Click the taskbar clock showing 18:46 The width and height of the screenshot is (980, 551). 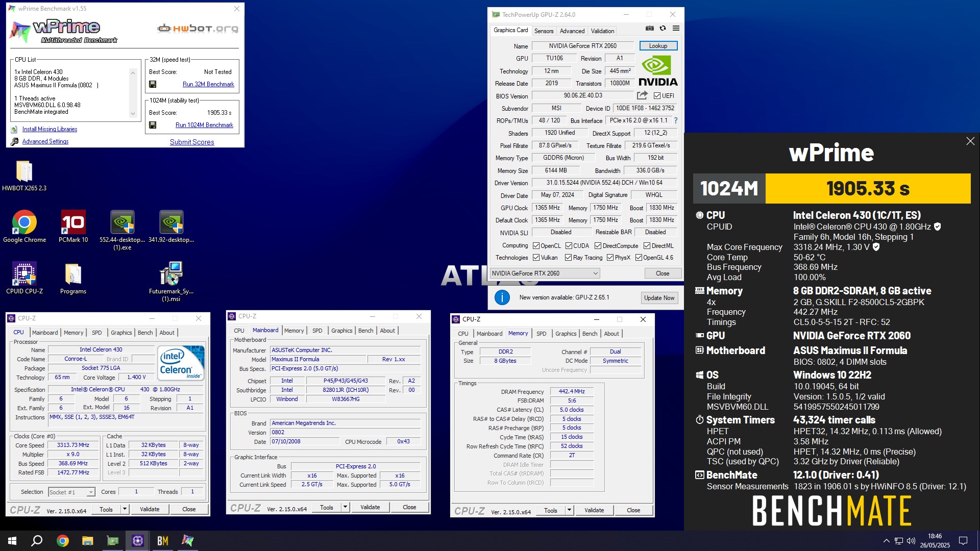click(935, 541)
